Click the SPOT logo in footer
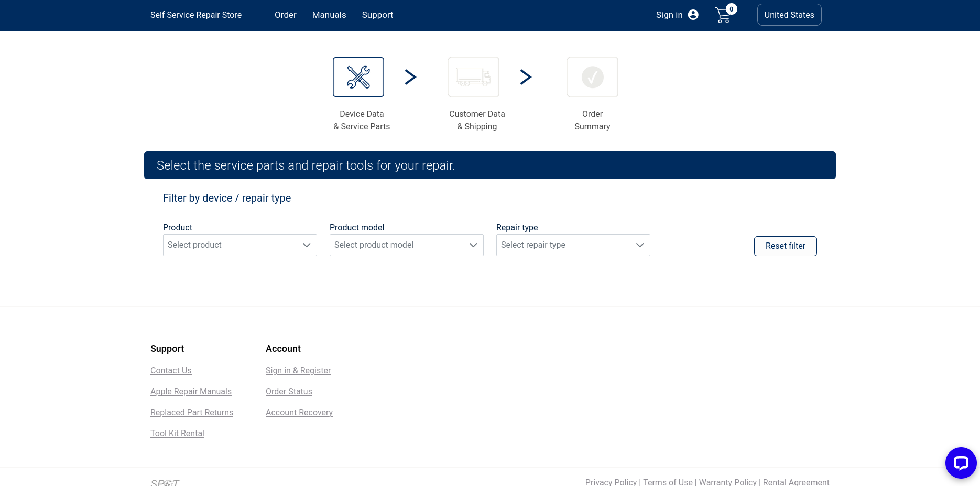 click(165, 482)
